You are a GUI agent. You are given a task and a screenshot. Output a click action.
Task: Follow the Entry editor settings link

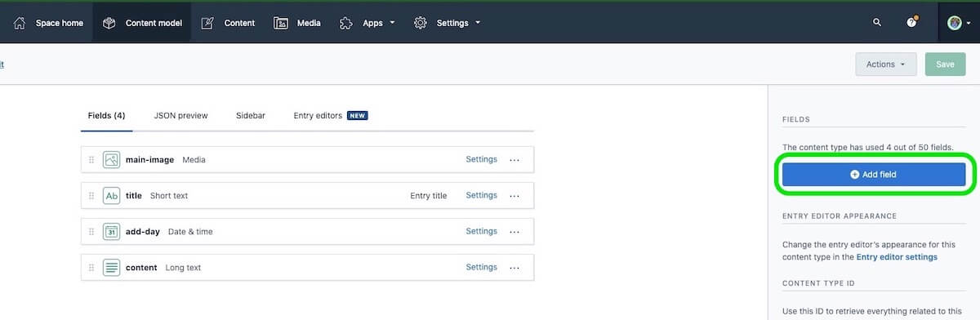pyautogui.click(x=897, y=257)
